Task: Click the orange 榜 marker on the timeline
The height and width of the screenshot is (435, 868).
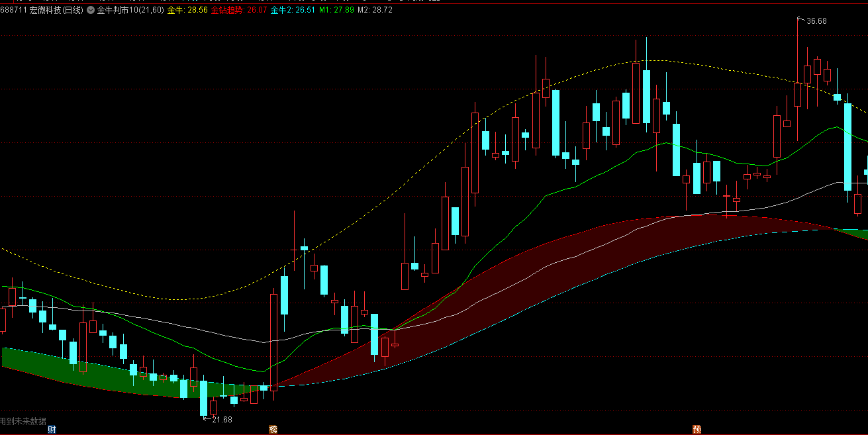Action: coord(273,429)
